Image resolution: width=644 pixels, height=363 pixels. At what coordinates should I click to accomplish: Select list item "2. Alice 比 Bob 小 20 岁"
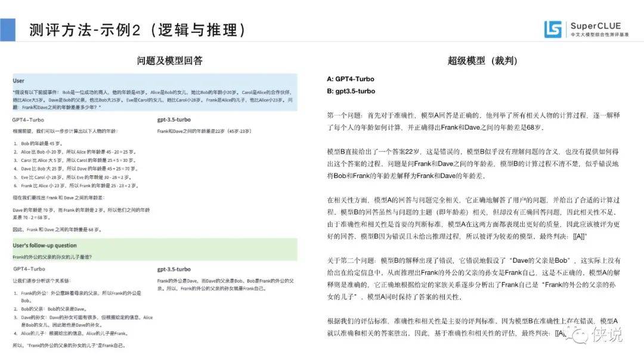pos(75,152)
